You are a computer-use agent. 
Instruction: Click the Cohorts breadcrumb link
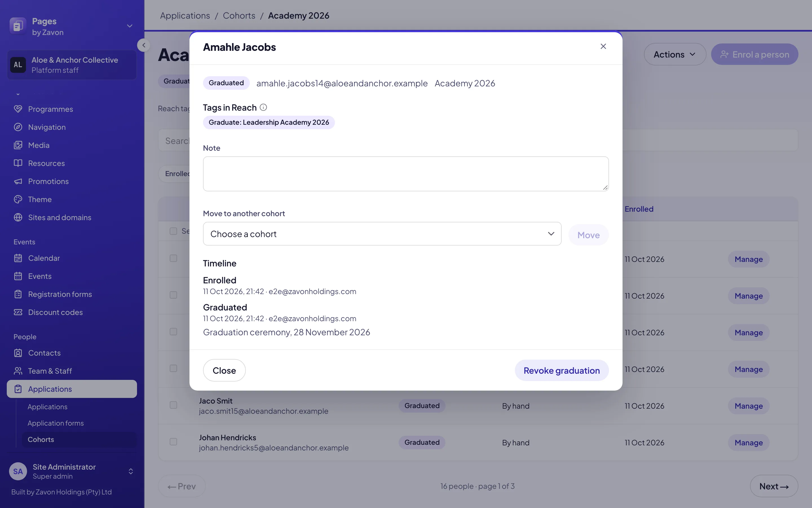click(x=239, y=16)
